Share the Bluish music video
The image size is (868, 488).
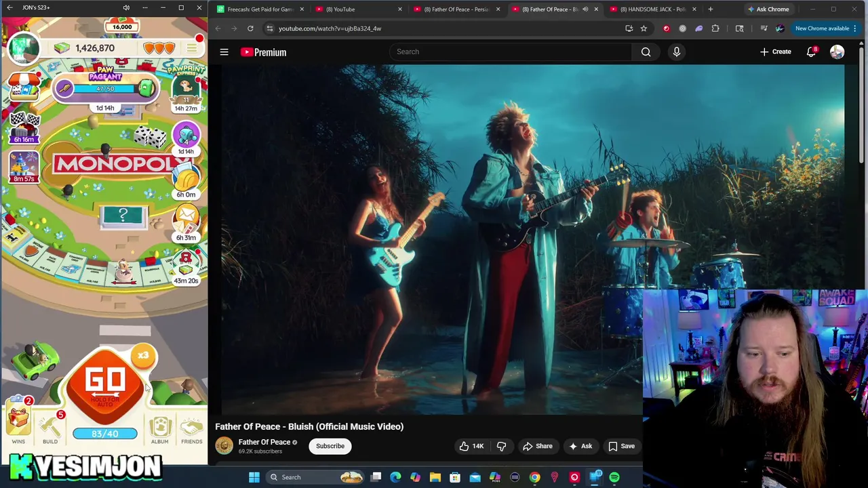point(537,446)
